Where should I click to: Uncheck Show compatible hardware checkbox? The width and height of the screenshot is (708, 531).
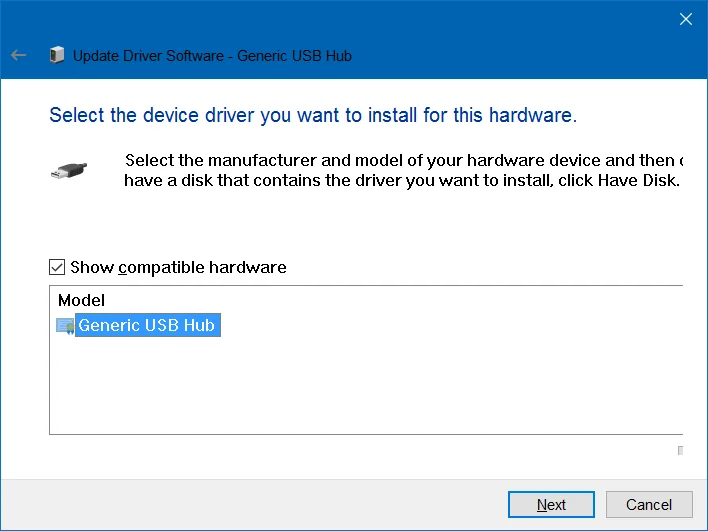tap(57, 267)
